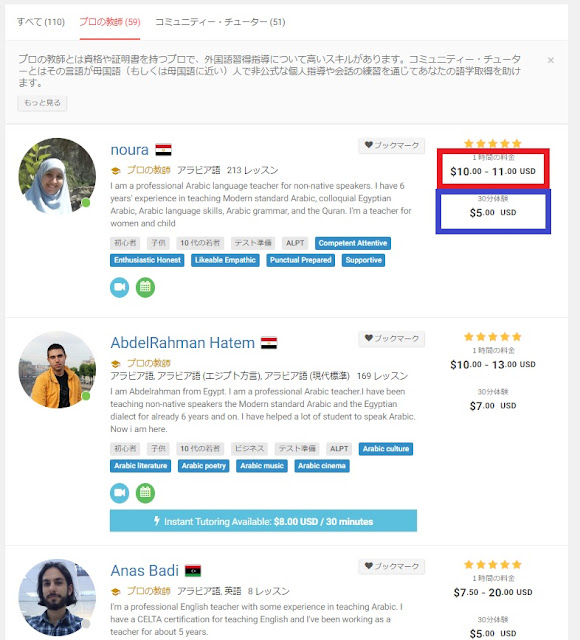Image resolution: width=580 pixels, height=640 pixels.
Task: Select AbdelRahman's テスト準備 tag
Action: click(x=297, y=449)
